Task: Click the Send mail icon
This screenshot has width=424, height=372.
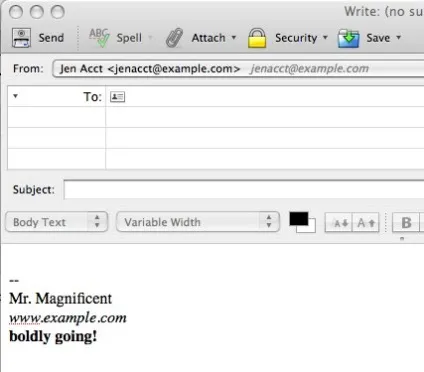Action: [21, 38]
